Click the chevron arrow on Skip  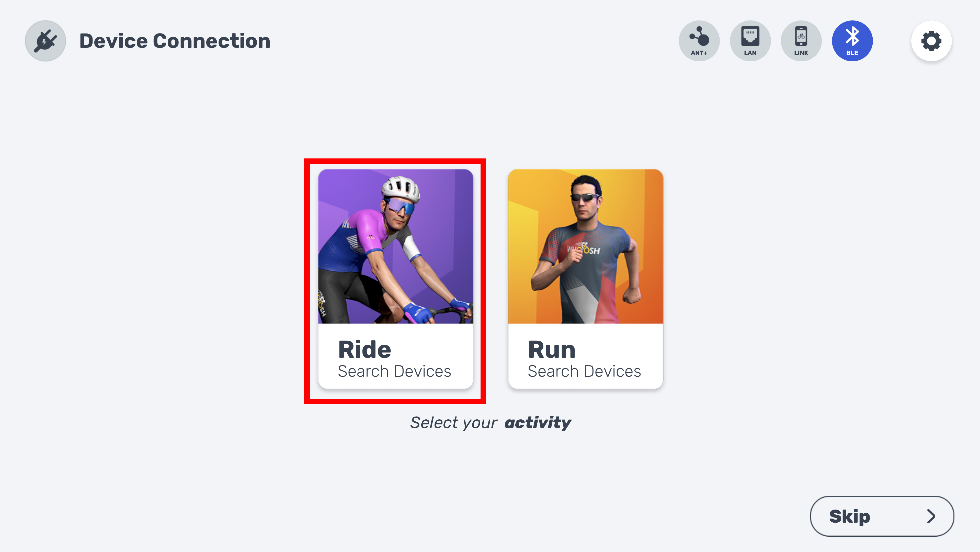[931, 516]
